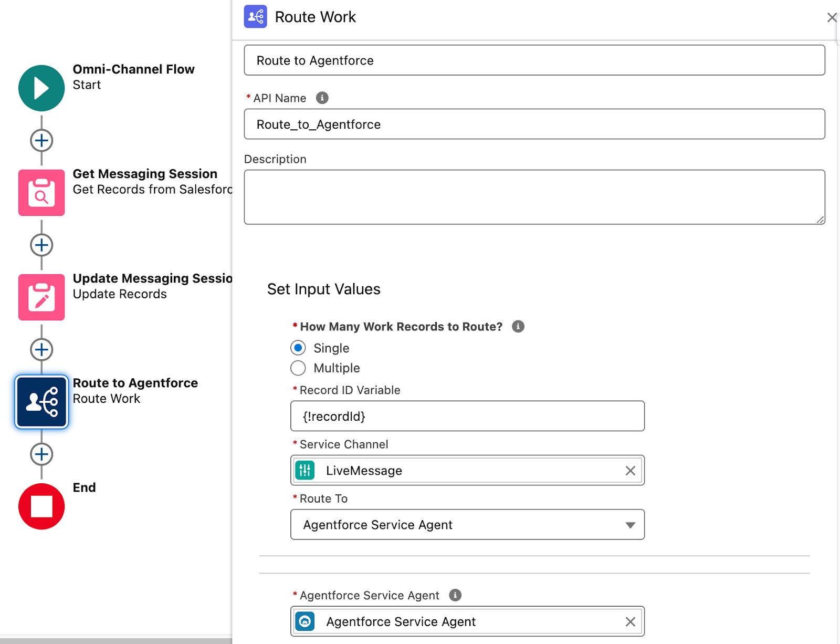The width and height of the screenshot is (840, 644).
Task: Show info tooltip for API Name
Action: pos(322,98)
